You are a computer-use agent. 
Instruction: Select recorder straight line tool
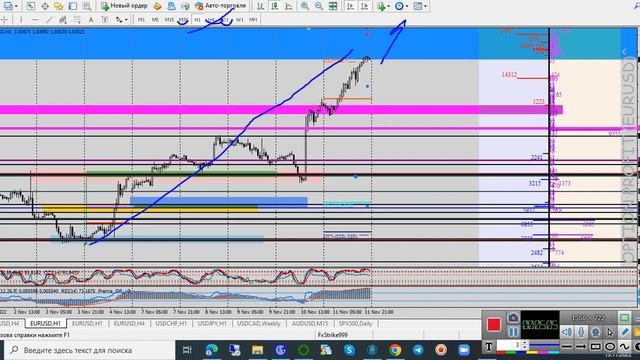[x=567, y=347]
